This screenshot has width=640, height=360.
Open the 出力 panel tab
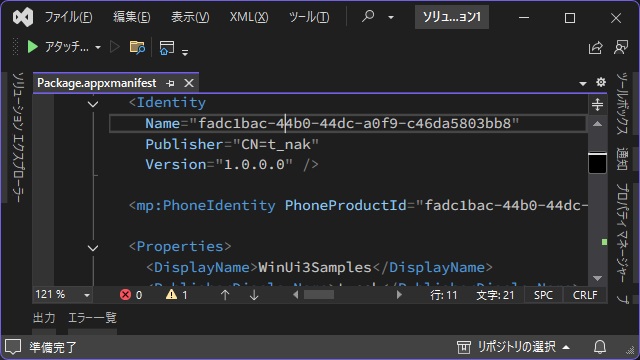click(x=44, y=318)
